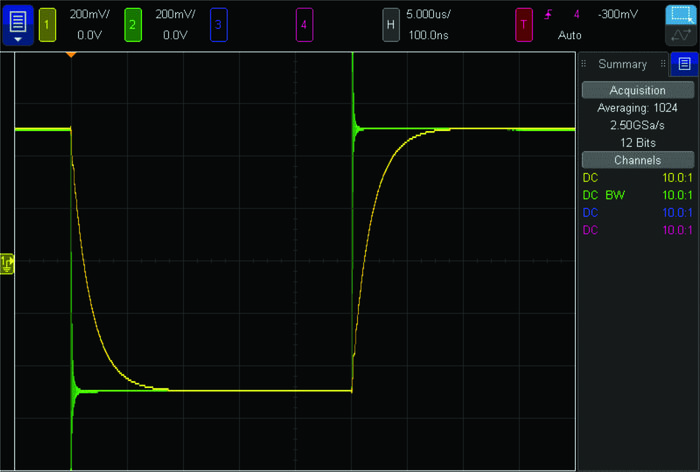The image size is (700, 472).
Task: Click the Channels header button
Action: point(637,160)
